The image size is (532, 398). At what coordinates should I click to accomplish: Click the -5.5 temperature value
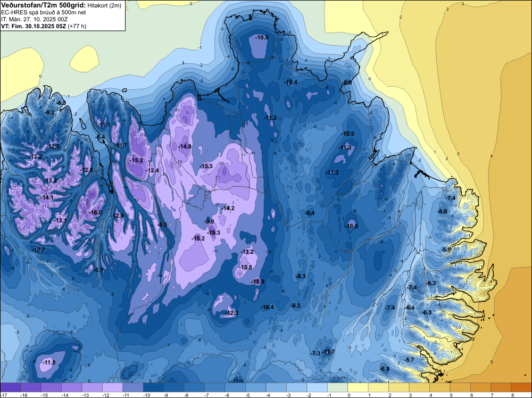(x=446, y=250)
